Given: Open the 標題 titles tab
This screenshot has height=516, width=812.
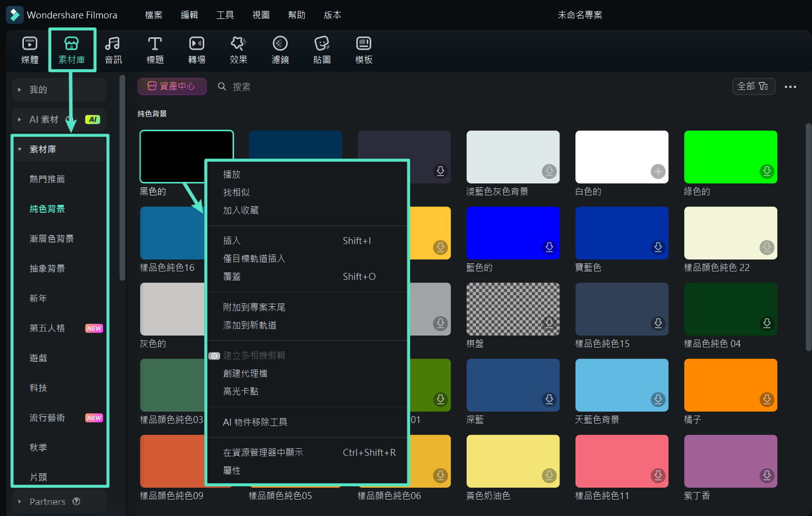Looking at the screenshot, I should click(x=155, y=50).
